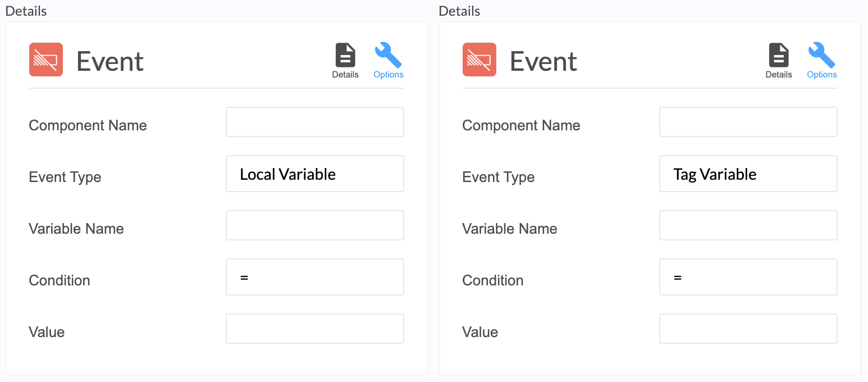This screenshot has width=868, height=382.
Task: Focus the Component Name field in the left panel
Action: (x=315, y=122)
